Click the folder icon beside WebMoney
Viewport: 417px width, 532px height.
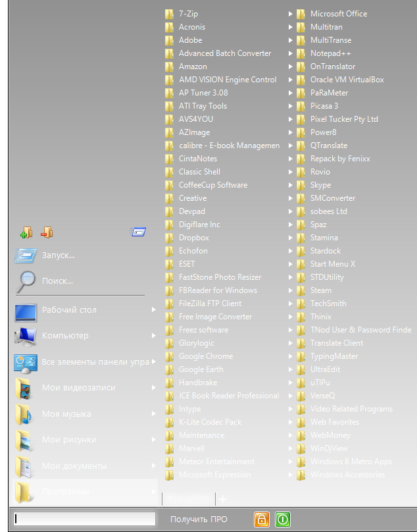point(301,435)
